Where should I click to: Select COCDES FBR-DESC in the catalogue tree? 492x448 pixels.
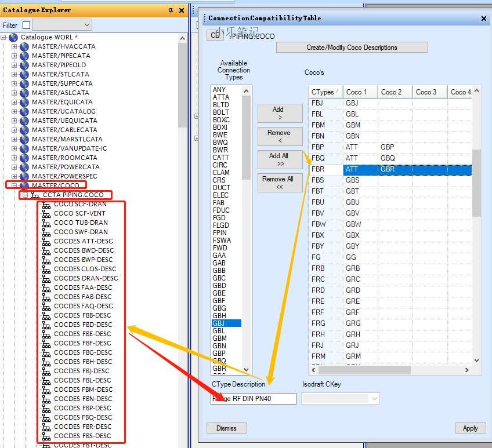point(83,427)
